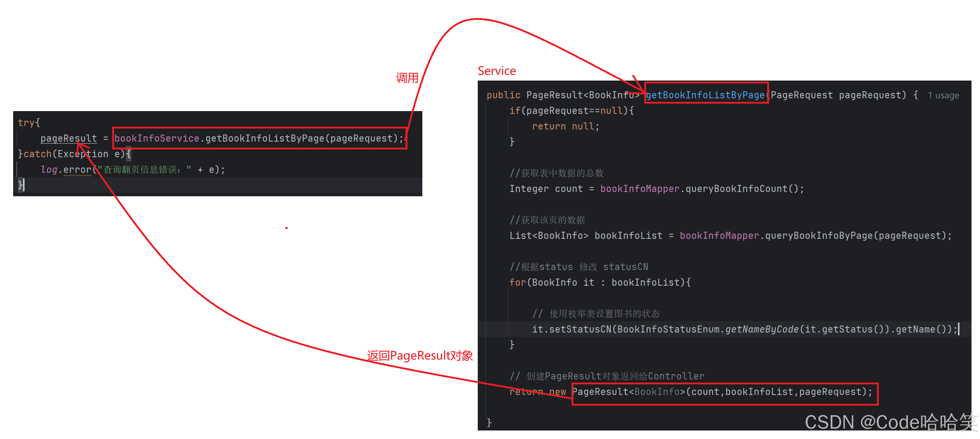This screenshot has height=439, width=980.
Task: Click queryBookInfoCount method call
Action: [x=744, y=188]
